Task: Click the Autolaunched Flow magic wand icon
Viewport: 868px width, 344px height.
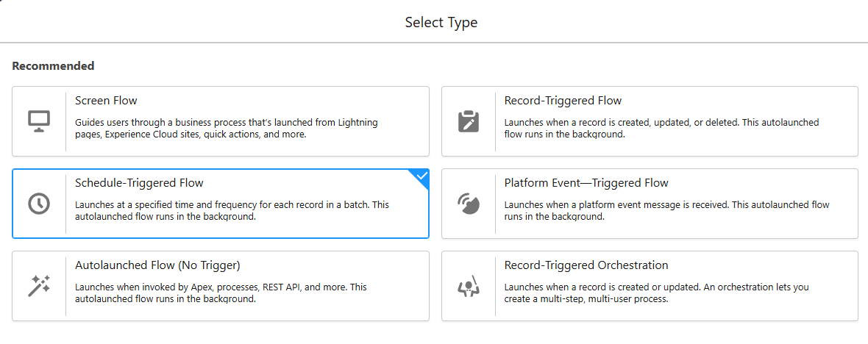Action: [x=39, y=286]
